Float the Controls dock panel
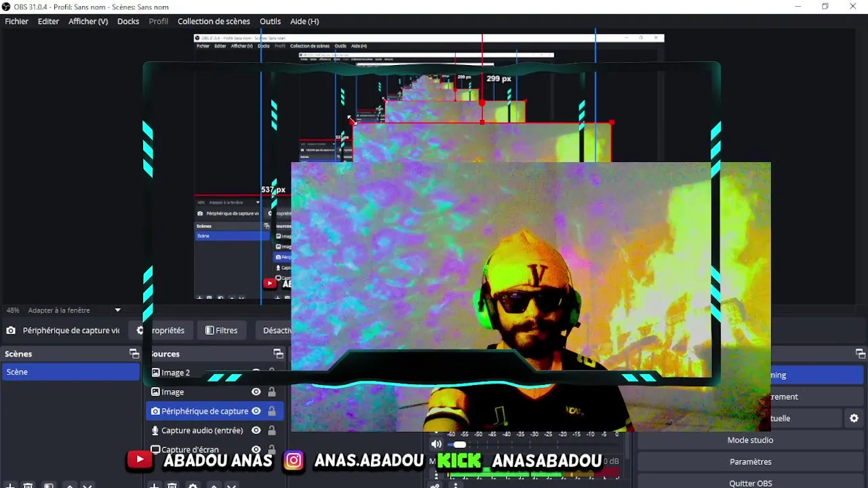This screenshot has width=868, height=488. (x=861, y=354)
